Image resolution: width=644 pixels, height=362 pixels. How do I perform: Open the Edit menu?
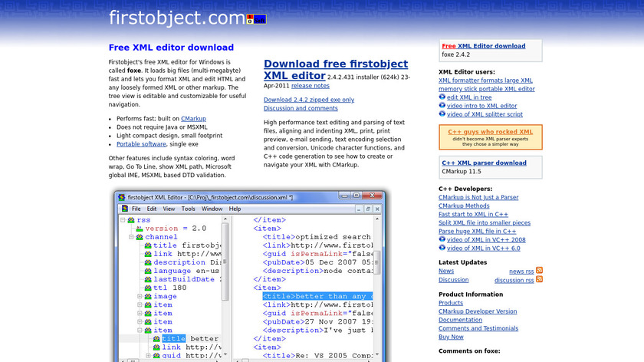[152, 209]
